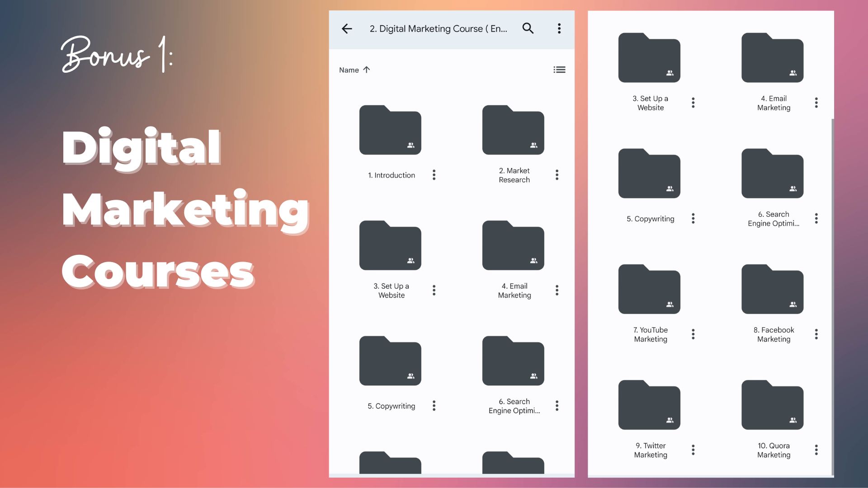The image size is (868, 488).
Task: Click the back arrow in header
Action: click(347, 29)
